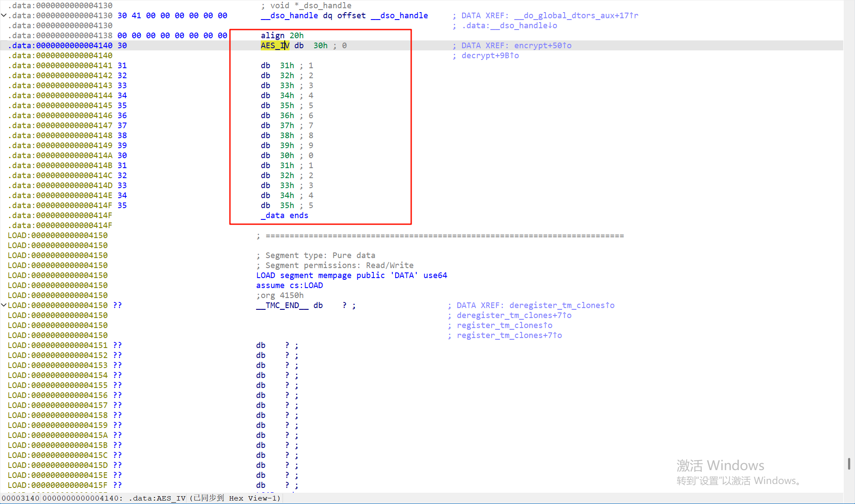Screen dimensions: 855x504
Task: Collapse the __TMC_END__ line fold arrow
Action: [x=4, y=305]
